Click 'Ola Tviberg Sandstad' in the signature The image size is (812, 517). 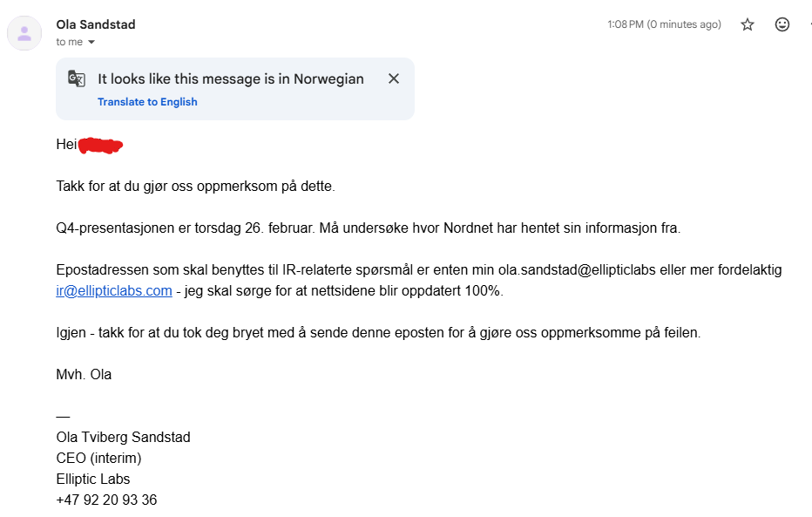click(x=123, y=437)
